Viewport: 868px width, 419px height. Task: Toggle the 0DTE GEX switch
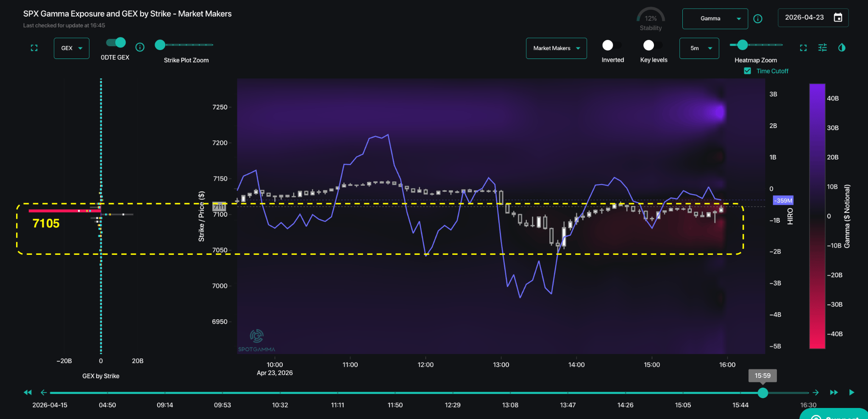[116, 42]
